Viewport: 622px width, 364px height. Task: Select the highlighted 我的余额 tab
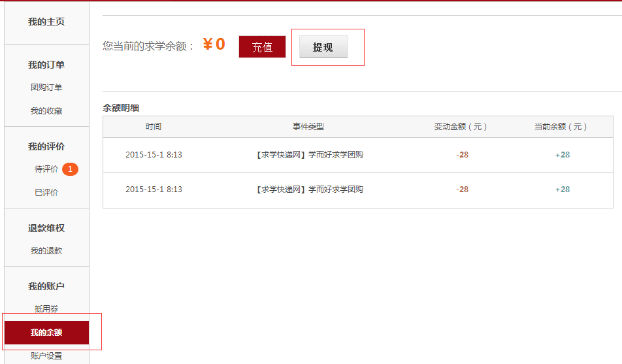46,333
